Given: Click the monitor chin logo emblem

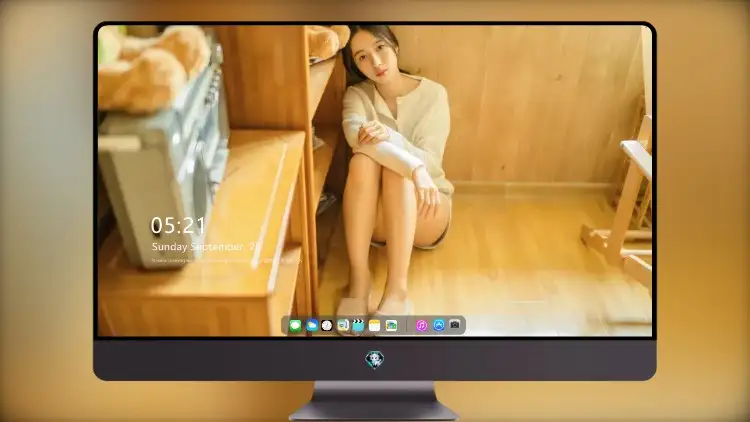Looking at the screenshot, I should [375, 359].
